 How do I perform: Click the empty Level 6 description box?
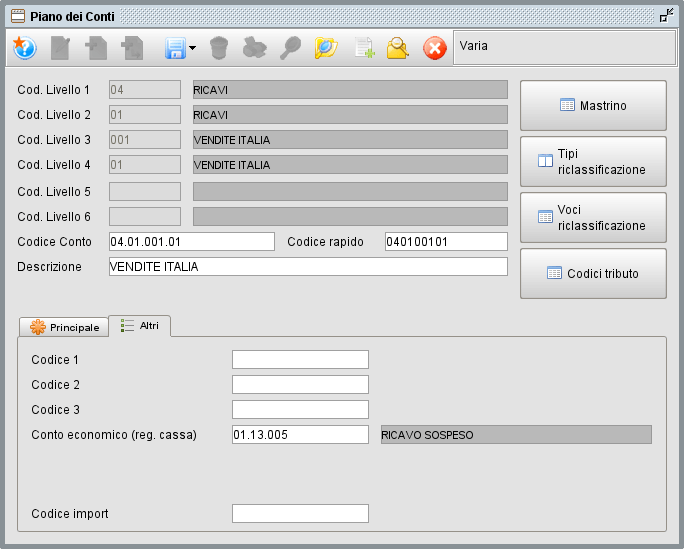point(350,216)
